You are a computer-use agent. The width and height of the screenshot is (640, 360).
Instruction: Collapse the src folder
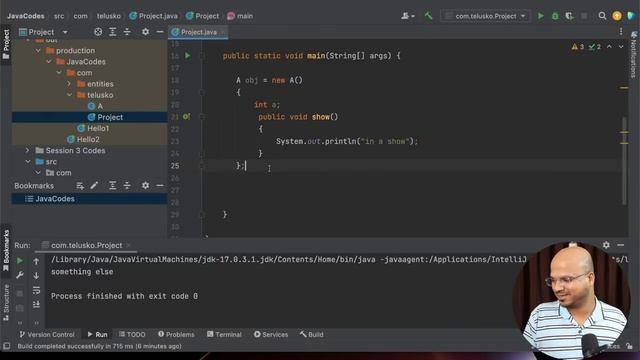pyautogui.click(x=28, y=162)
